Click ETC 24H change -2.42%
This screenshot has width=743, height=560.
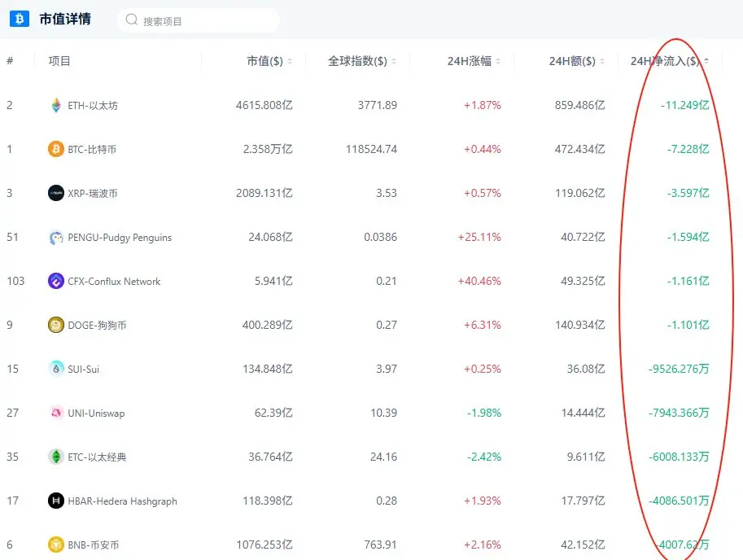click(x=483, y=457)
